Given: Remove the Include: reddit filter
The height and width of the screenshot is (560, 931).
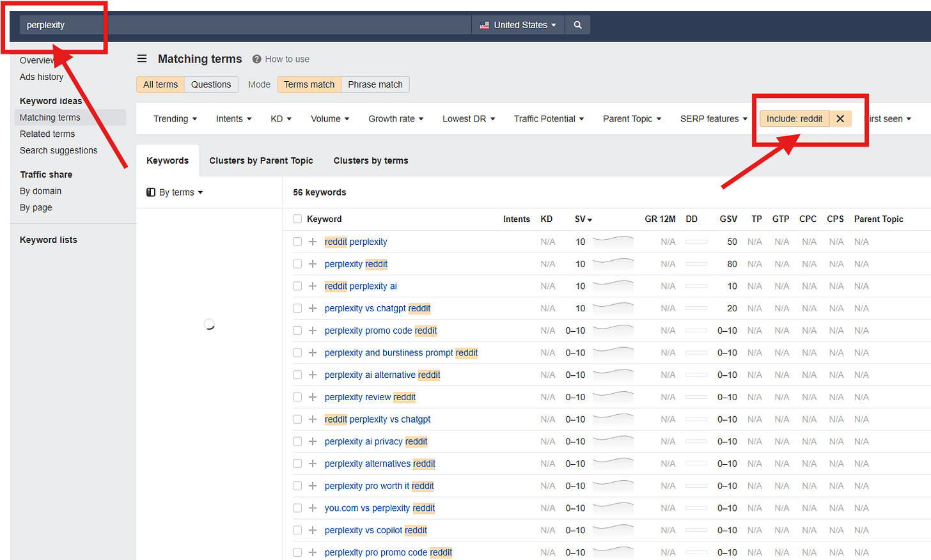Looking at the screenshot, I should (x=840, y=119).
